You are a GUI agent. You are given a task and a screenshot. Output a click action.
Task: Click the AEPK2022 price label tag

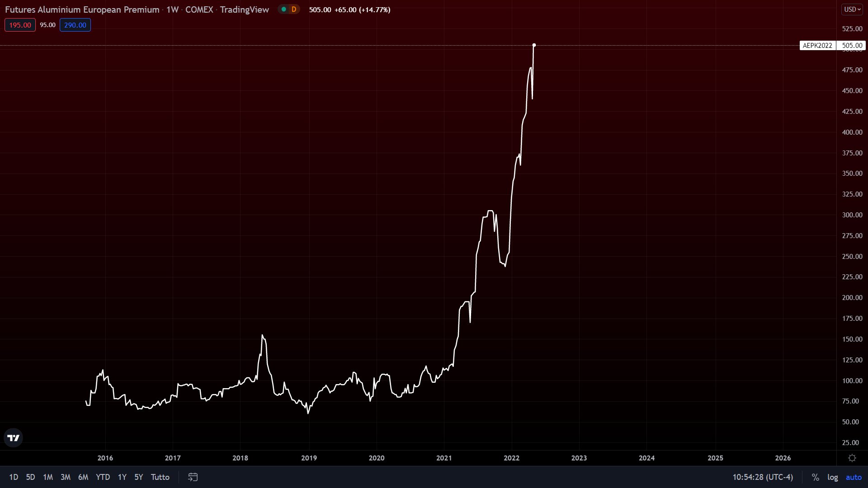coord(817,46)
